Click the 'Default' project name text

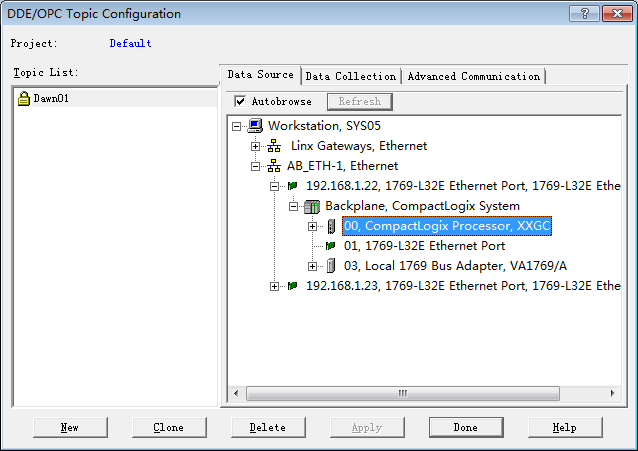coord(131,43)
